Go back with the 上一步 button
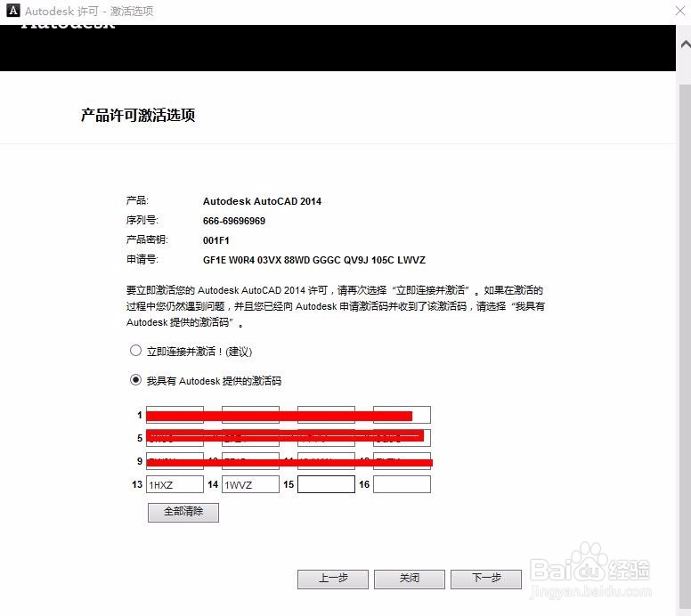This screenshot has height=616, width=691. tap(333, 579)
